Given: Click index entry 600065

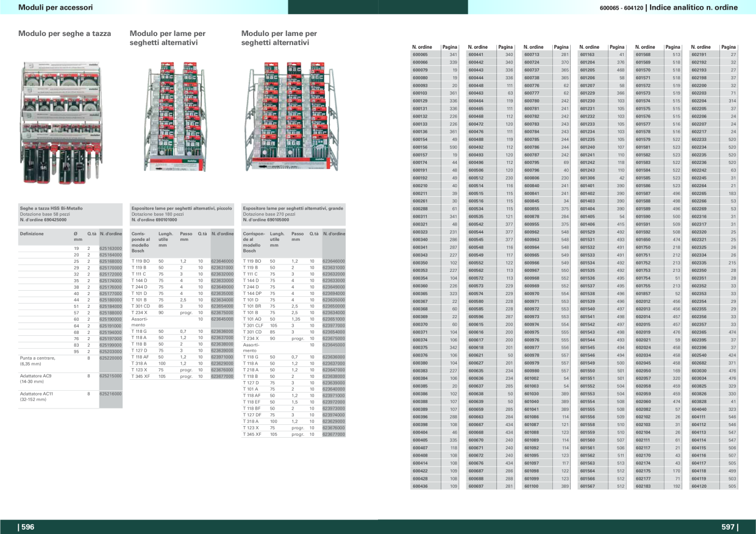Looking at the screenshot, I should [x=420, y=55].
